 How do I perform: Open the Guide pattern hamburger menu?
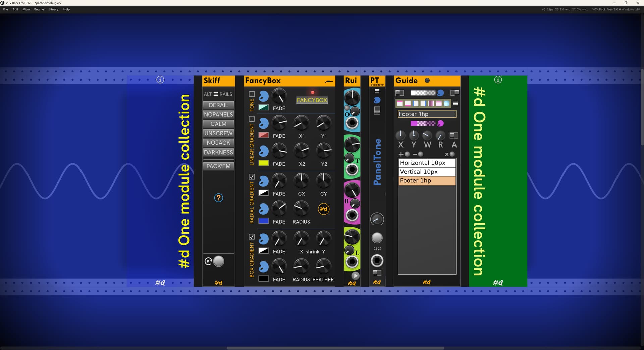click(455, 103)
